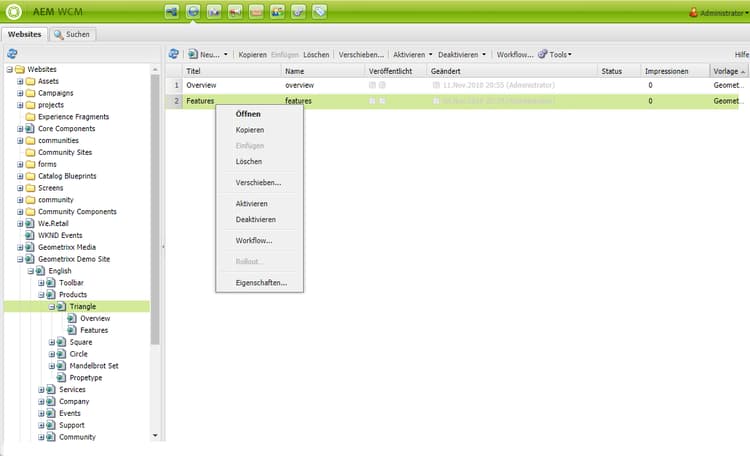750x456 pixels.
Task: Switch to the Suchen tab
Action: click(72, 34)
